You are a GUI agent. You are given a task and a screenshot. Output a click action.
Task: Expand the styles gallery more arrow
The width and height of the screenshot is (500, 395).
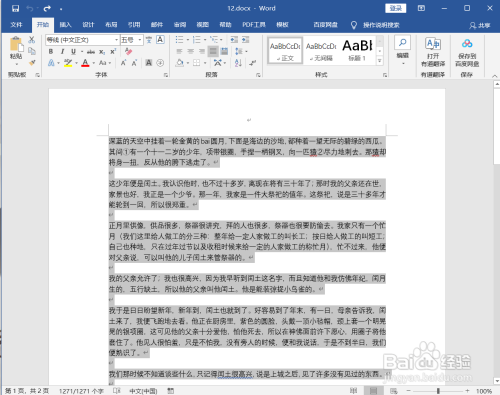click(x=379, y=61)
